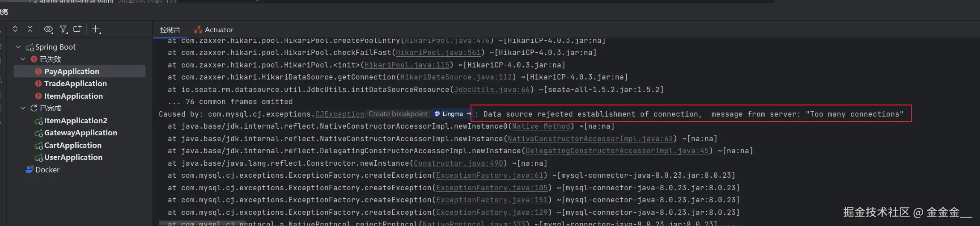The width and height of the screenshot is (980, 226).
Task: Click the plus Add Service icon
Action: (96, 29)
